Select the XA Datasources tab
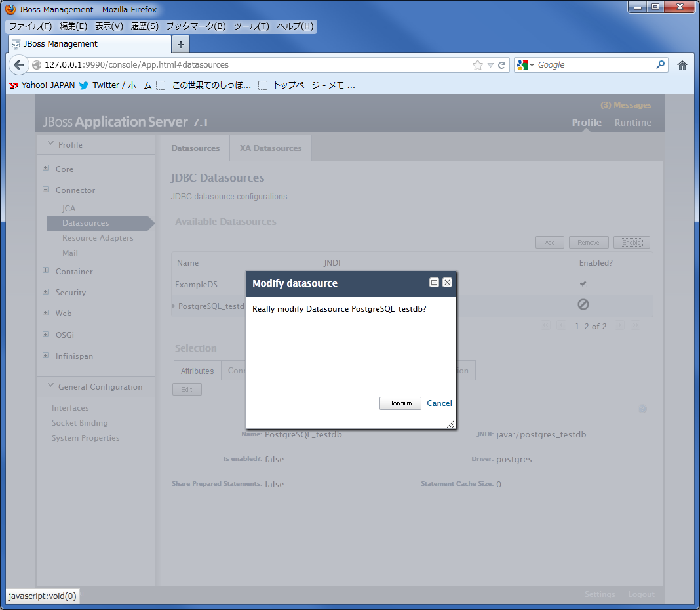Screen dimensions: 700x610 pos(271,148)
